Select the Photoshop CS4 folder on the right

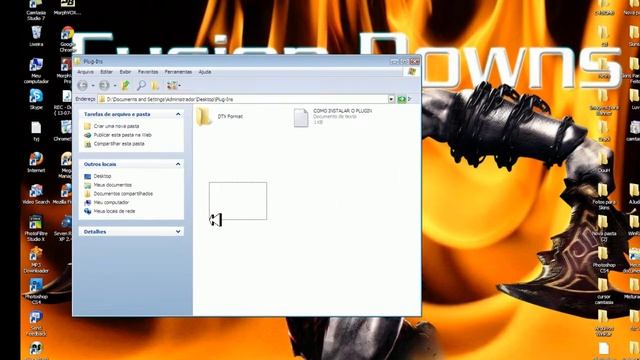[x=604, y=260]
